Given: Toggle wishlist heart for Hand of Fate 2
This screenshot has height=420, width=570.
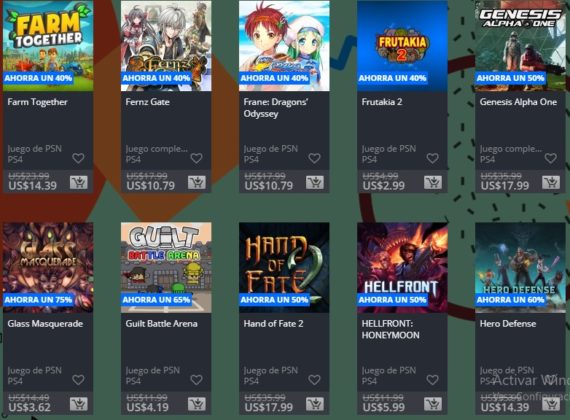Looking at the screenshot, I should 314,380.
